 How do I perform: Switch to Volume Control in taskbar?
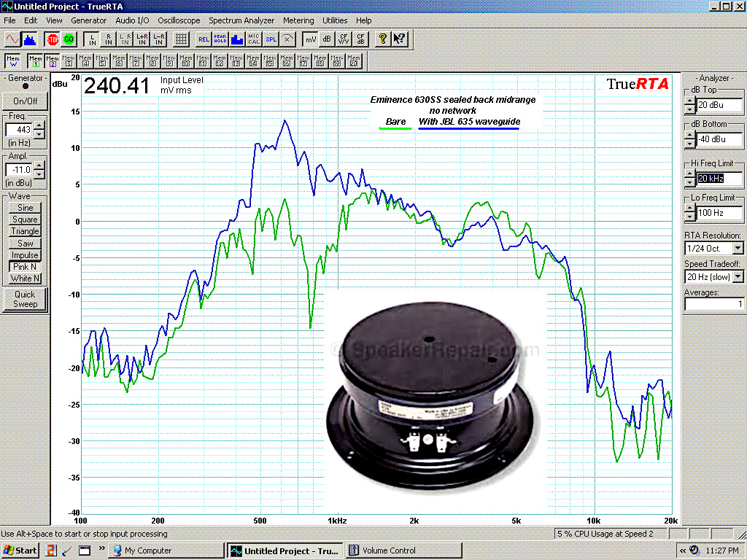click(404, 551)
